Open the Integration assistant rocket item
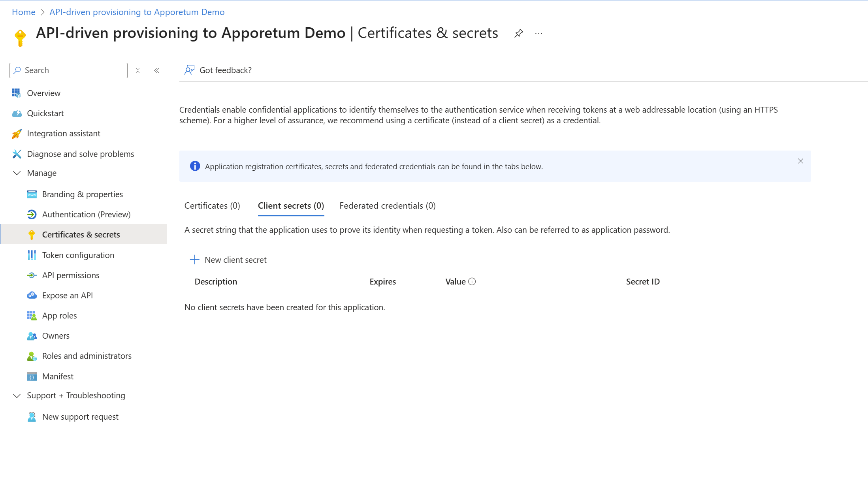 click(x=63, y=134)
